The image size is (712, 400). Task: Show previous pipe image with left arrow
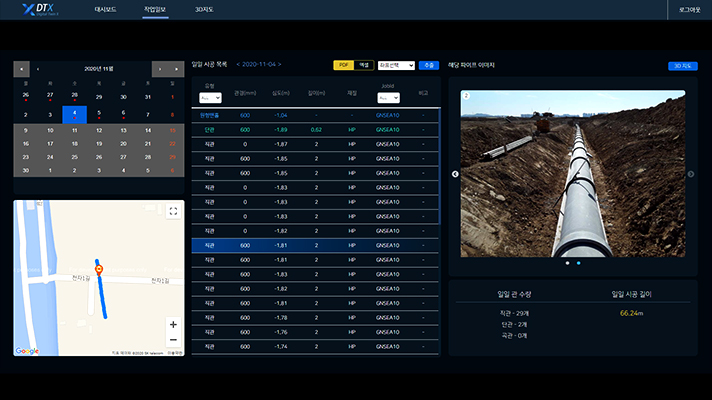point(455,174)
